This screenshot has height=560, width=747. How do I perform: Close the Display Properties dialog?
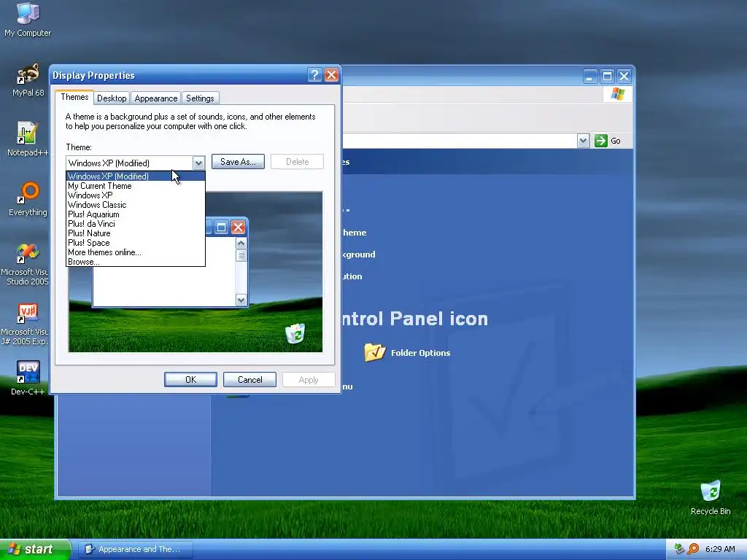pyautogui.click(x=332, y=75)
